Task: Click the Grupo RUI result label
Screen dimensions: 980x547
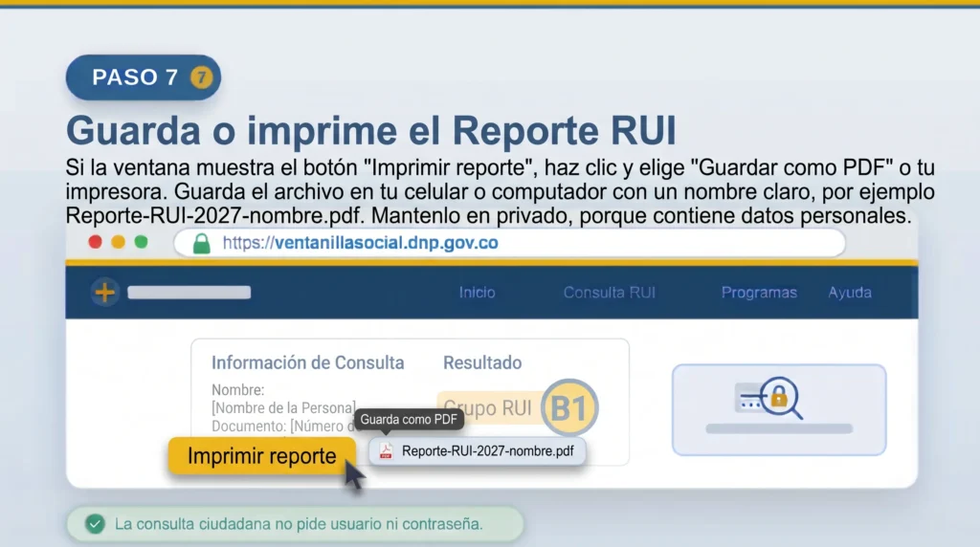Action: [487, 408]
